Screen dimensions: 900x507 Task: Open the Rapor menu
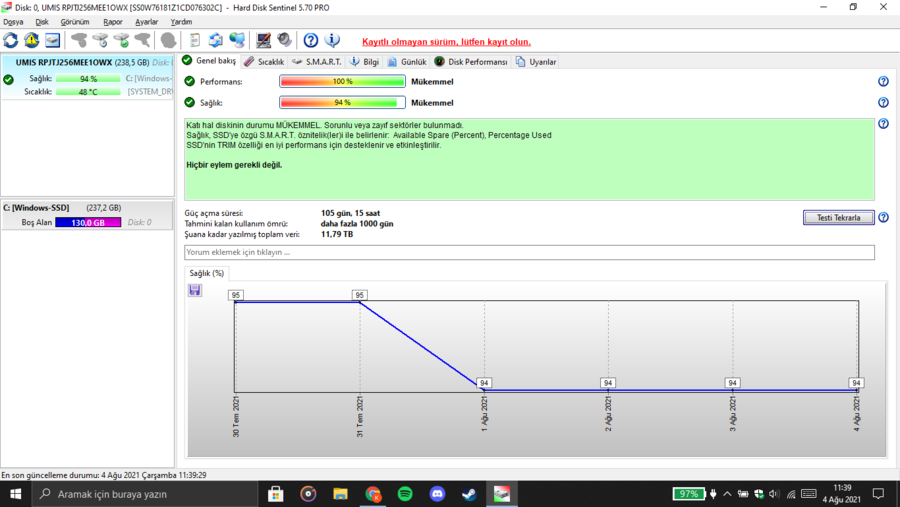coord(113,21)
